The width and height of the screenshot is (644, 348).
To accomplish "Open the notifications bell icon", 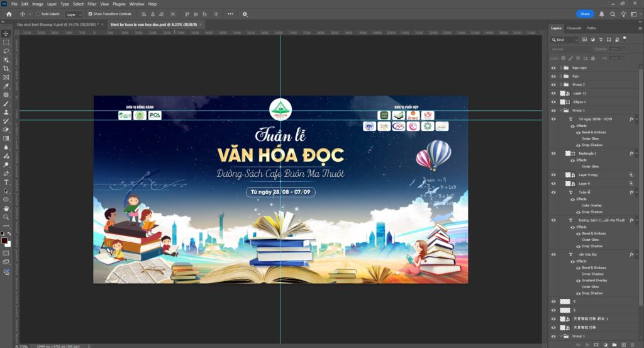I will pos(602,14).
